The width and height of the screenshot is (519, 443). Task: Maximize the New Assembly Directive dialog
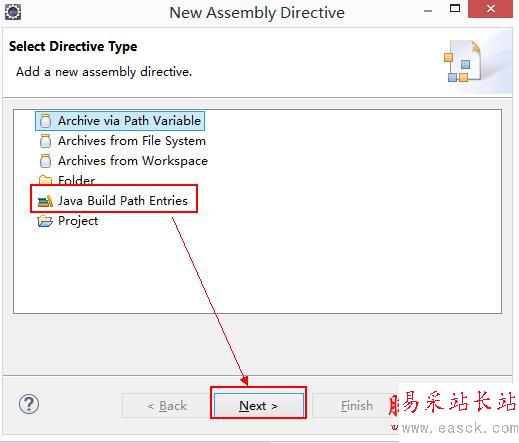point(455,8)
